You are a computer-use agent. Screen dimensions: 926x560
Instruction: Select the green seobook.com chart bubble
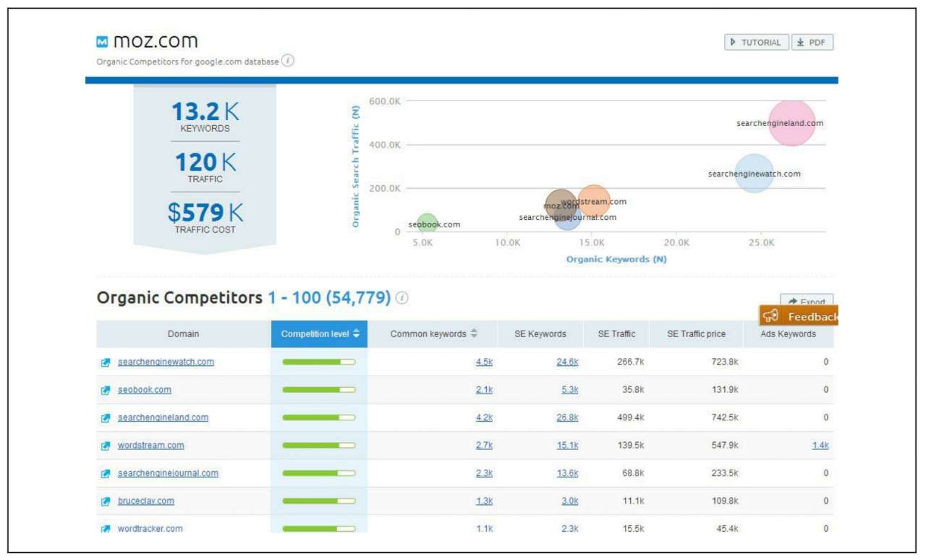tap(428, 224)
